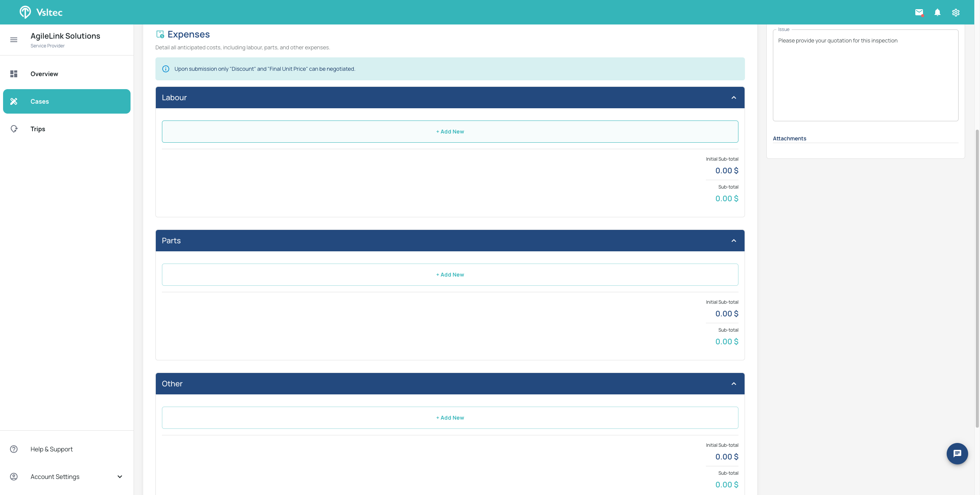The image size is (980, 495).
Task: Click the 'Detail all anticipated costs' description
Action: click(243, 47)
